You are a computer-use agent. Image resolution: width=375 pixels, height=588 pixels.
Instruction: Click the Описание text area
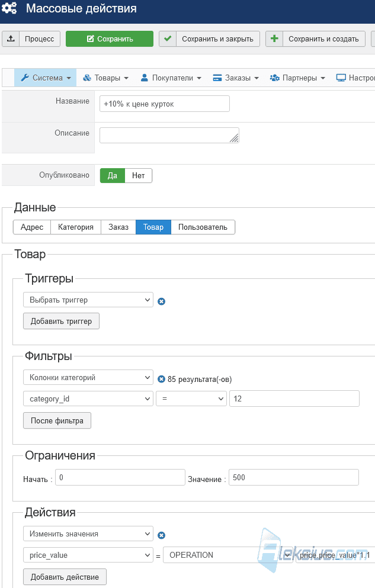coord(169,136)
